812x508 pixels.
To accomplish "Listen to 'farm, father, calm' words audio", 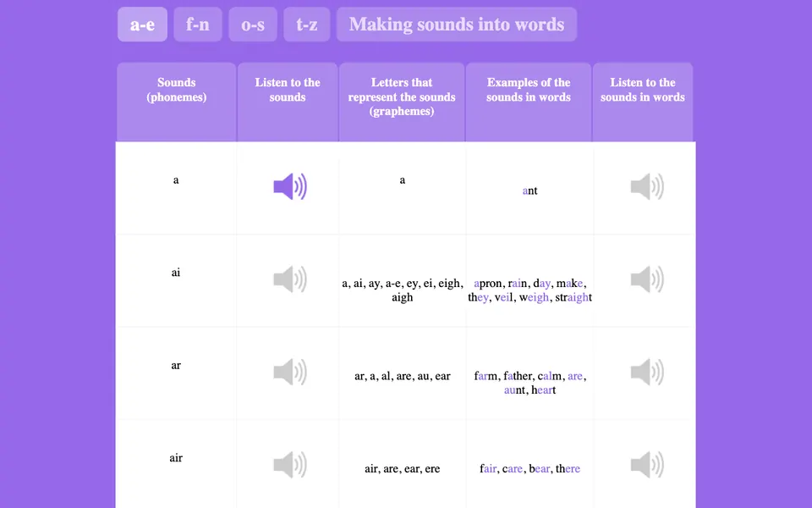I will pyautogui.click(x=647, y=372).
